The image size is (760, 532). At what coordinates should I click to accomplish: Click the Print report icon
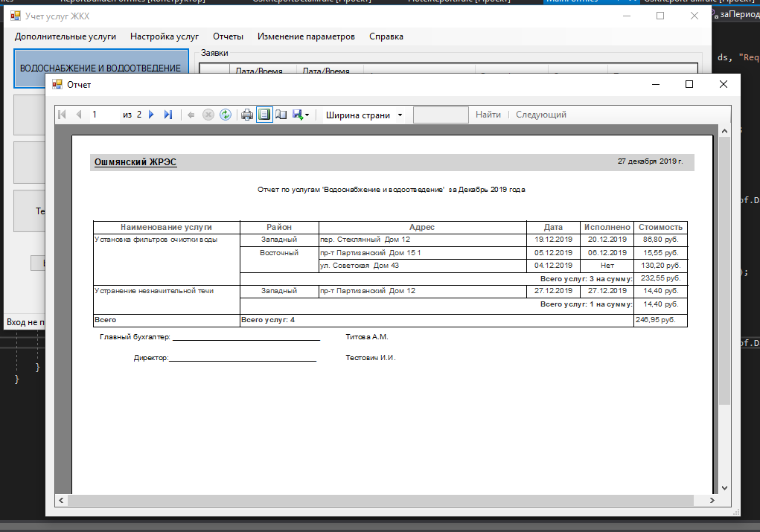click(247, 115)
